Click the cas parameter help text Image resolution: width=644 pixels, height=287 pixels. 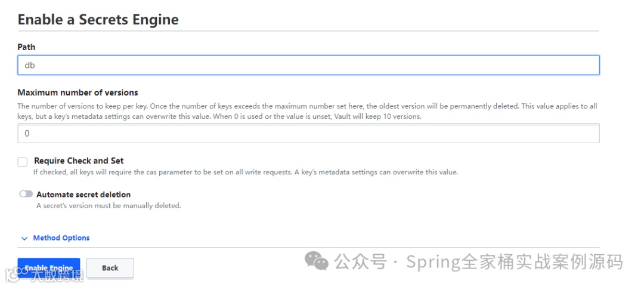[246, 172]
